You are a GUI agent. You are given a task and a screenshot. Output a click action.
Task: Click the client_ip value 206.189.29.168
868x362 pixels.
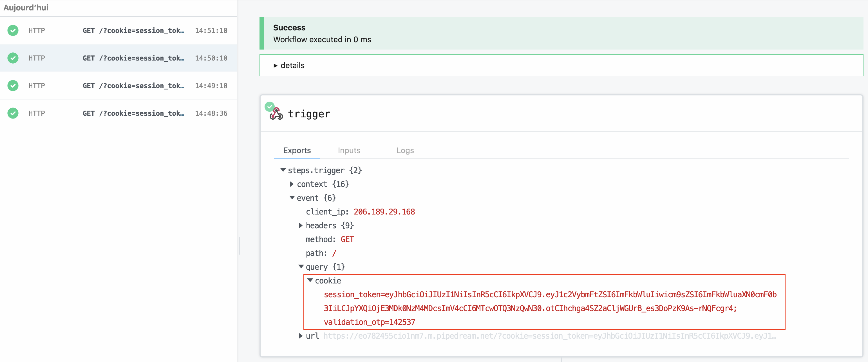click(x=384, y=212)
